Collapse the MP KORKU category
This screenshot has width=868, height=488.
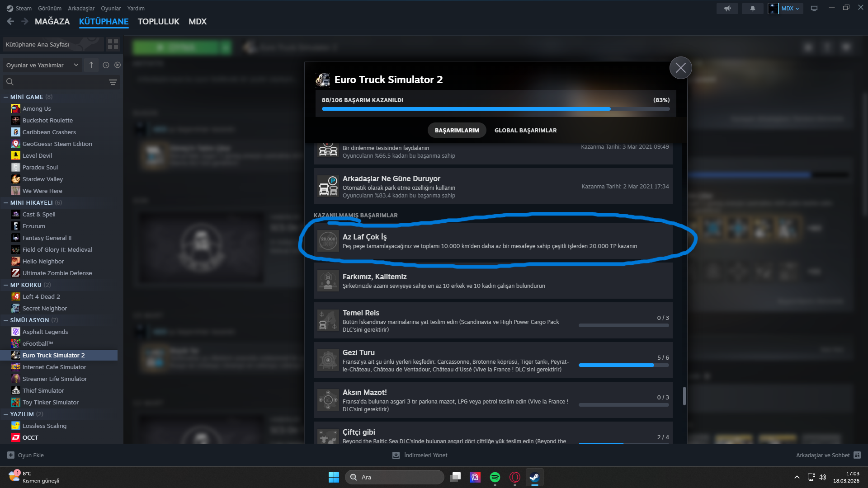coord(6,285)
